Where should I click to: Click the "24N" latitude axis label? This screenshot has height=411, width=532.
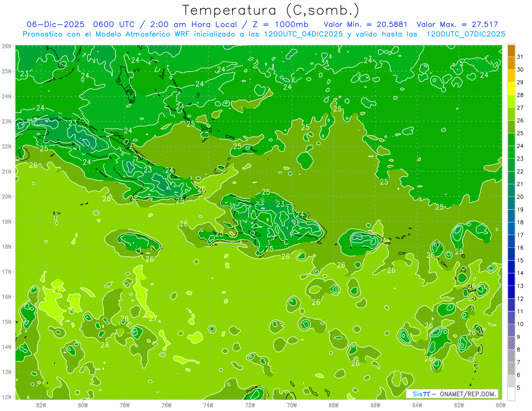coord(7,96)
